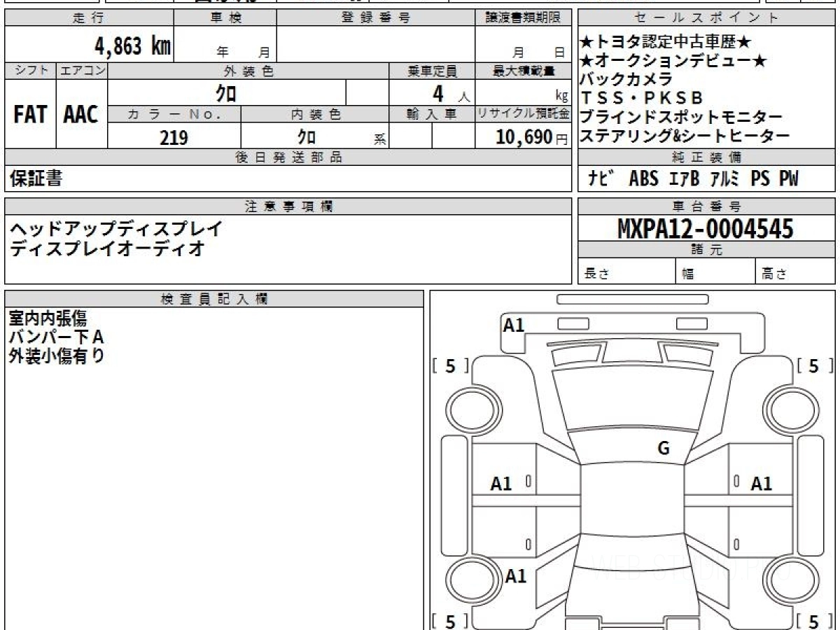Select the 幅 dimension label
Viewport: 840px width, 630px height.
688,274
